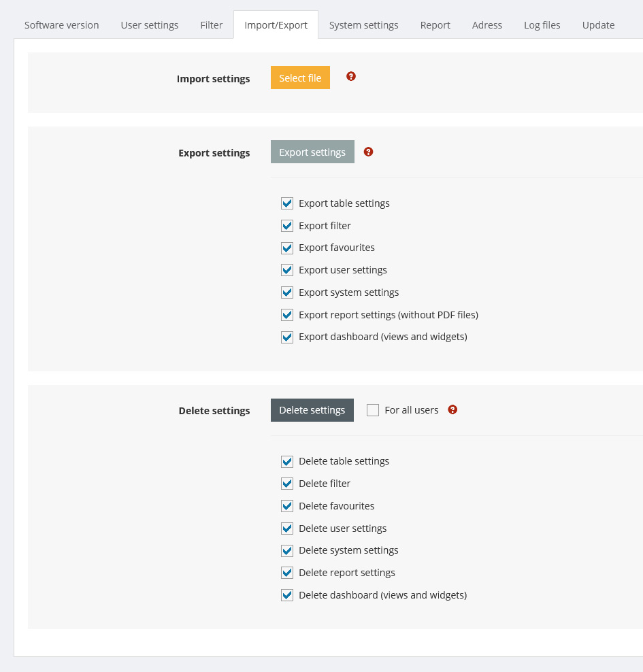Image resolution: width=643 pixels, height=672 pixels.
Task: Open the User settings tab
Action: pos(150,25)
